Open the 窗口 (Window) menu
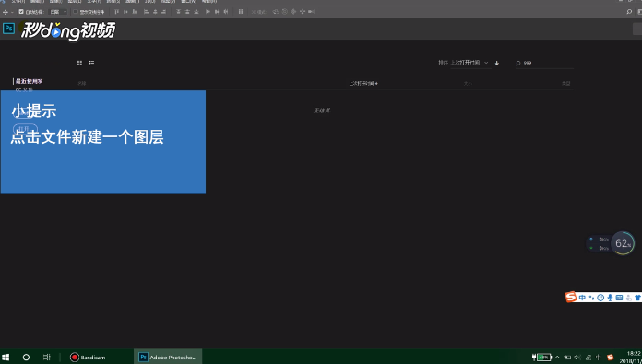 pos(189,2)
